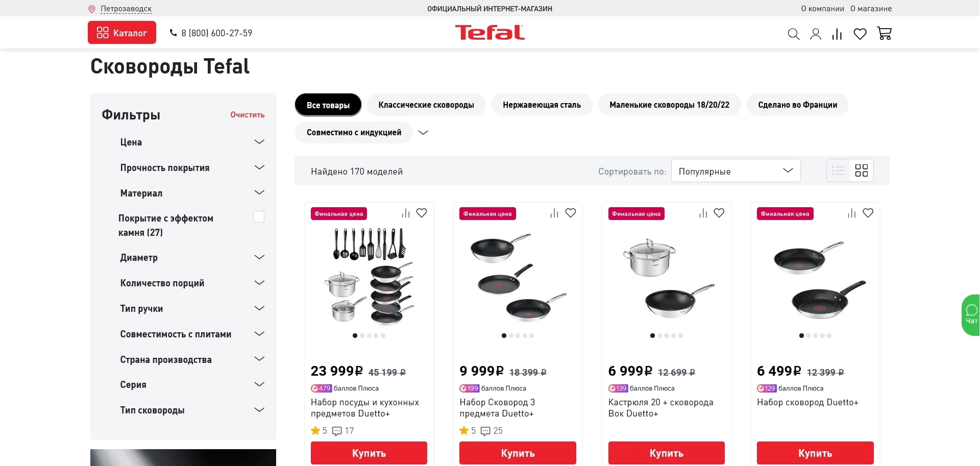Image resolution: width=980 pixels, height=466 pixels.
Task: Open the Каталог button
Action: click(x=121, y=32)
